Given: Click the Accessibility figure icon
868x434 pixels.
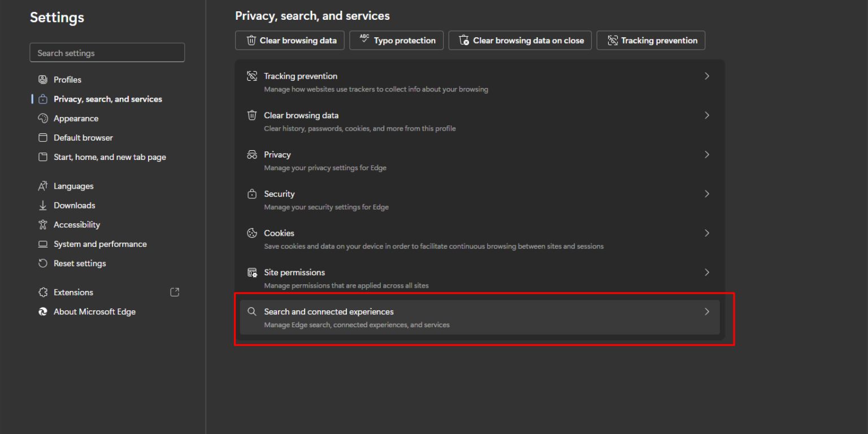Looking at the screenshot, I should point(42,225).
